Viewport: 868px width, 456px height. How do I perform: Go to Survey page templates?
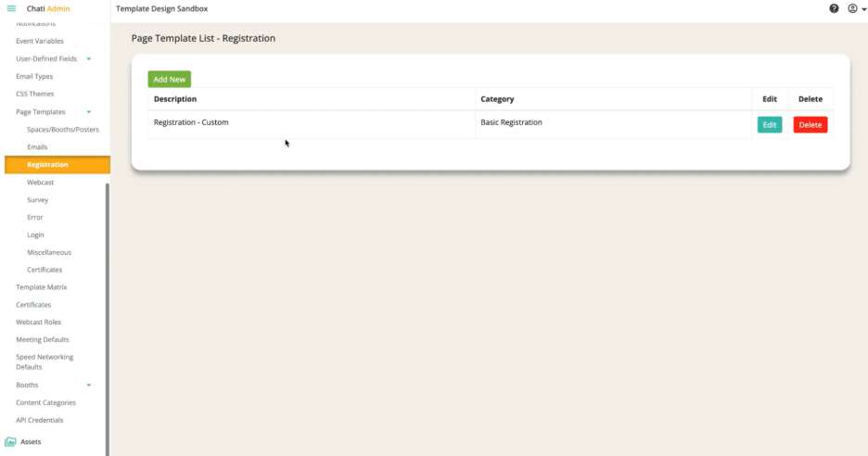coord(38,199)
